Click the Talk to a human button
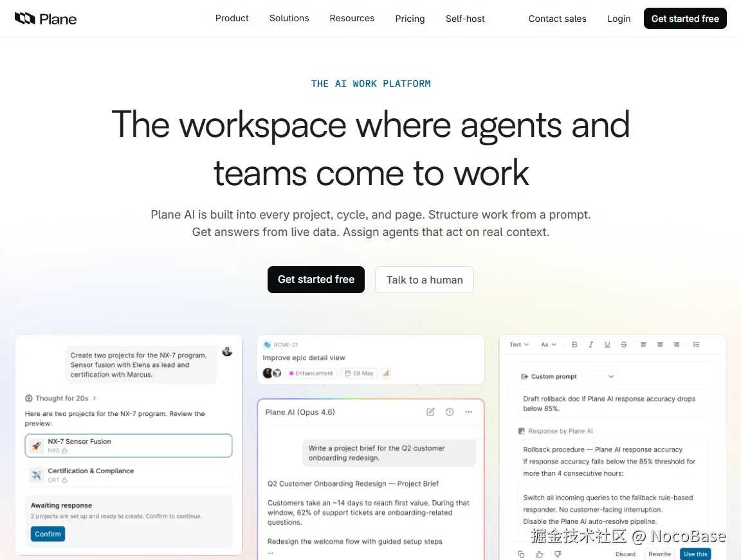 425,280
